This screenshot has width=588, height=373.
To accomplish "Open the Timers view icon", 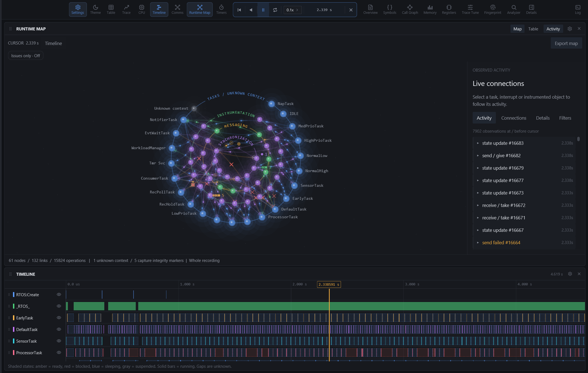I will [221, 10].
